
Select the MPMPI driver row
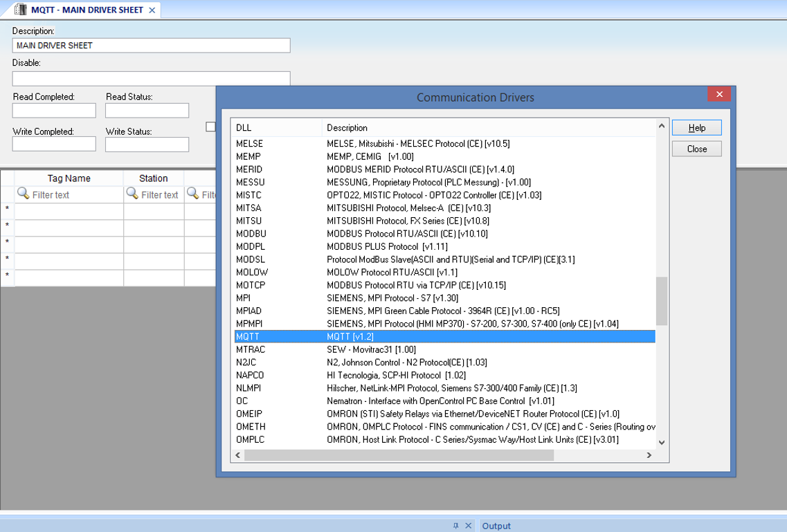pyautogui.click(x=444, y=324)
